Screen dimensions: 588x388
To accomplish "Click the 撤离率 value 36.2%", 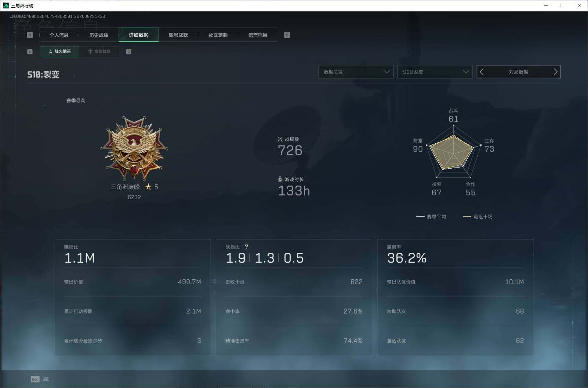I will pyautogui.click(x=407, y=258).
